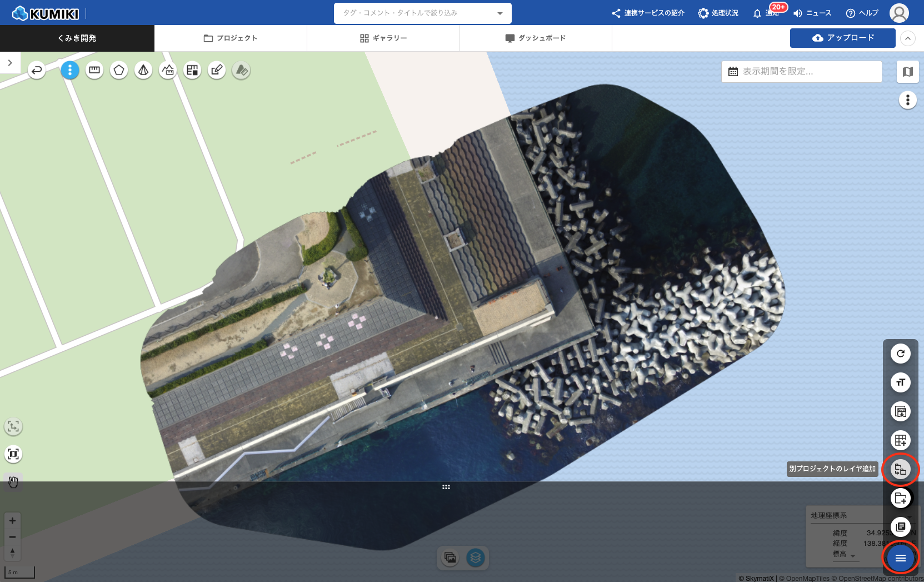924x582 pixels.
Task: Click the add layer from another project icon
Action: coord(900,469)
